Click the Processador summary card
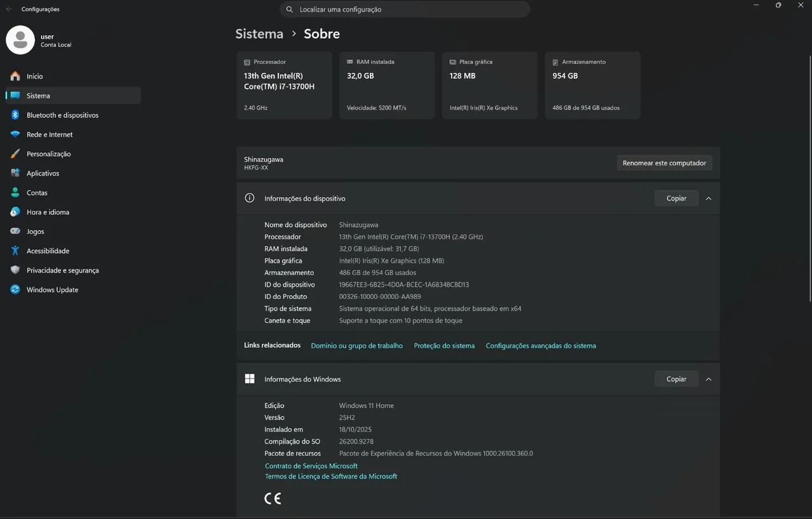 click(284, 85)
